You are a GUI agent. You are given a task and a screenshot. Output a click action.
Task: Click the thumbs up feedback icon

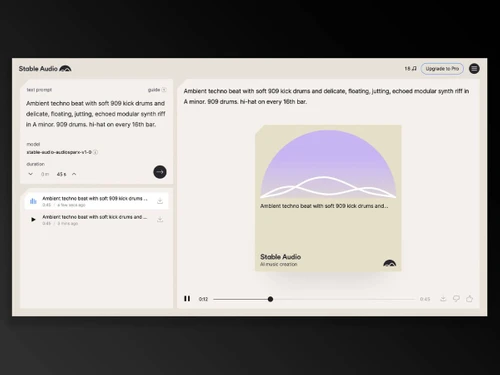[469, 299]
